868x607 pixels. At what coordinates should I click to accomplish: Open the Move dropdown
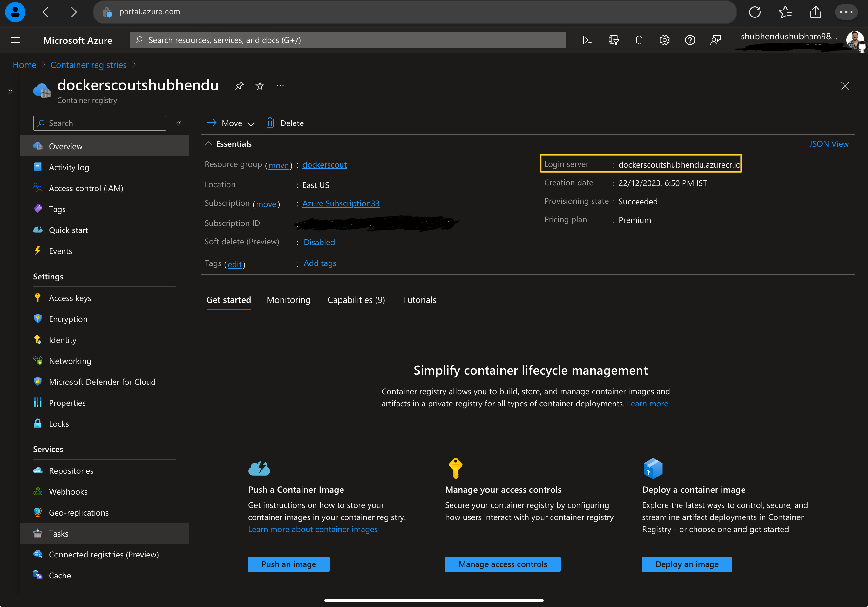tap(230, 123)
